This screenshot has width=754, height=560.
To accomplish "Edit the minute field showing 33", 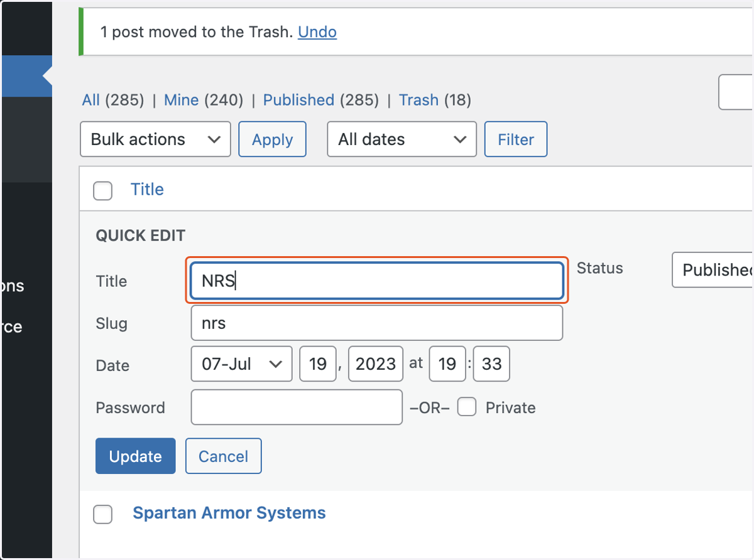I will [491, 363].
